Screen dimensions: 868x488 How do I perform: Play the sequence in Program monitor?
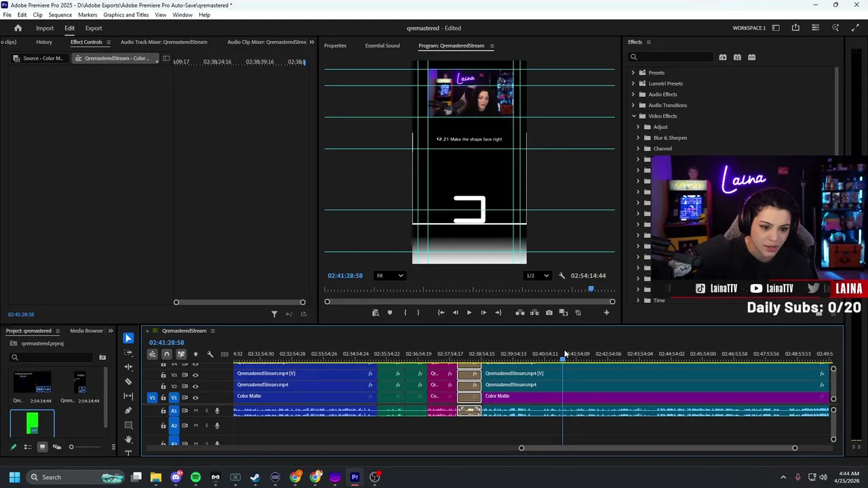click(x=469, y=312)
